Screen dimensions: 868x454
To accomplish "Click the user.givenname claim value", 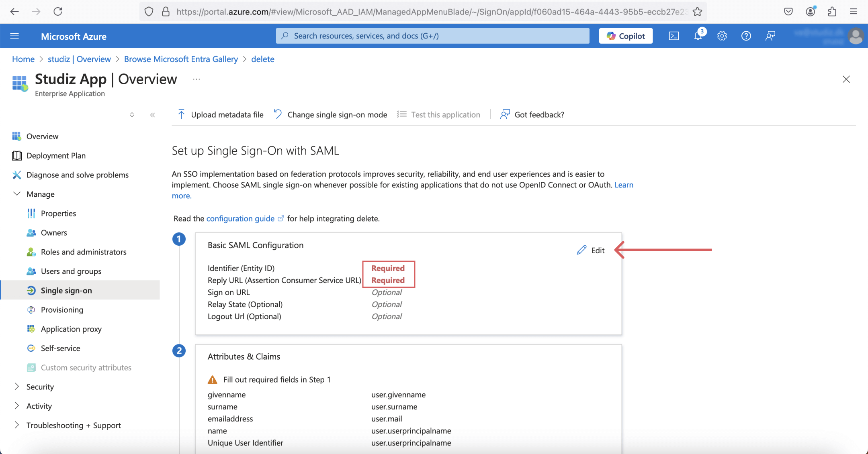I will pyautogui.click(x=398, y=395).
